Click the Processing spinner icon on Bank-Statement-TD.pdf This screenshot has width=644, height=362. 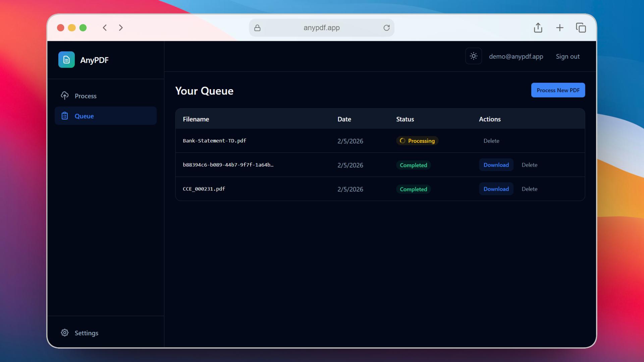click(x=402, y=141)
